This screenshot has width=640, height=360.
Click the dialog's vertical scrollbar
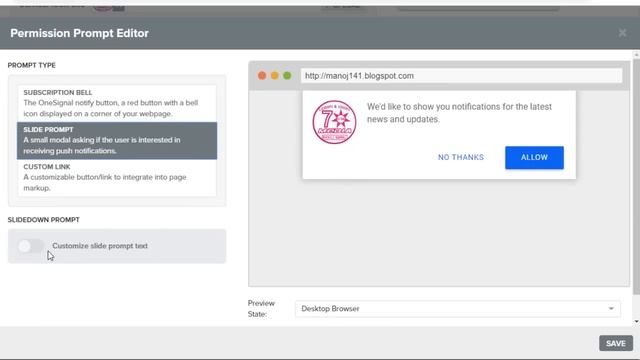click(x=636, y=176)
